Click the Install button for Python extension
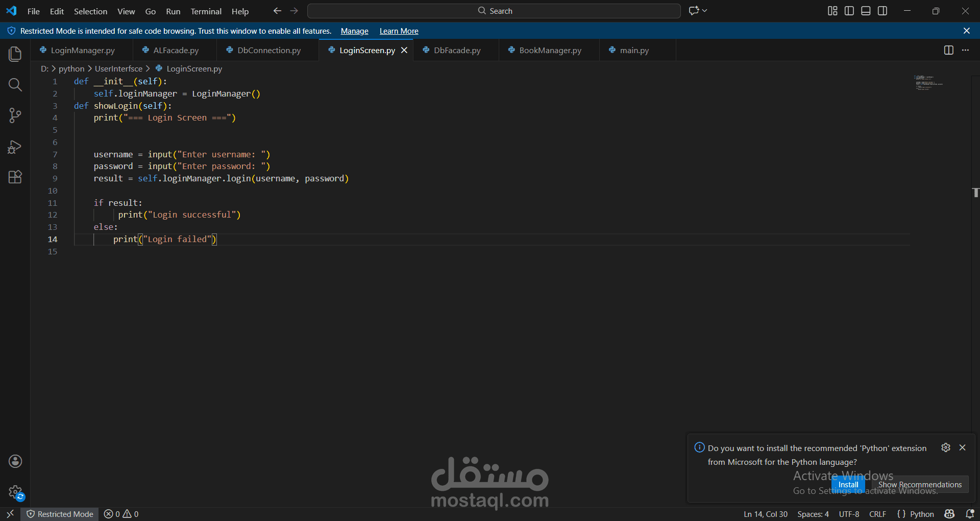The image size is (980, 521). click(x=848, y=484)
